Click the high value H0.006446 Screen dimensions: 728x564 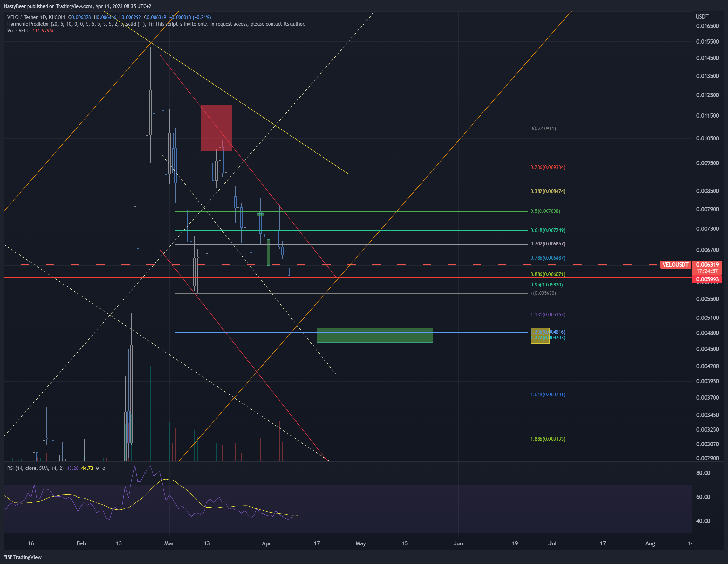click(105, 17)
